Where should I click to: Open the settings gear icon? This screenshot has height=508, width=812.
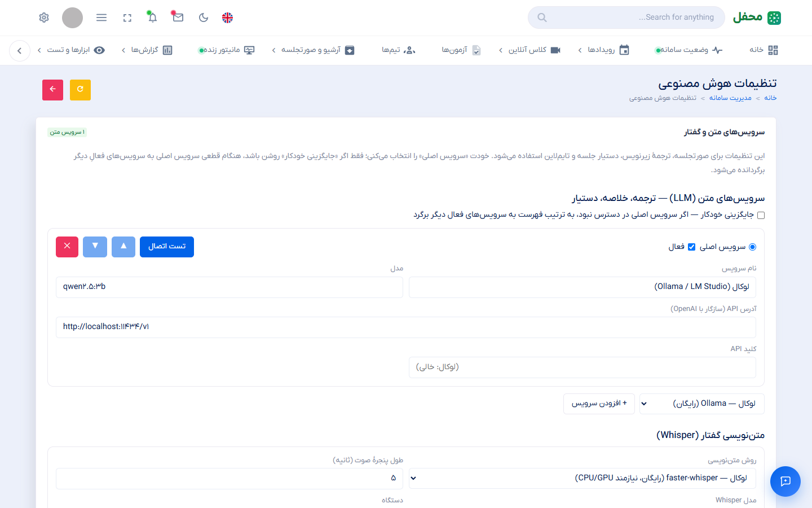44,17
